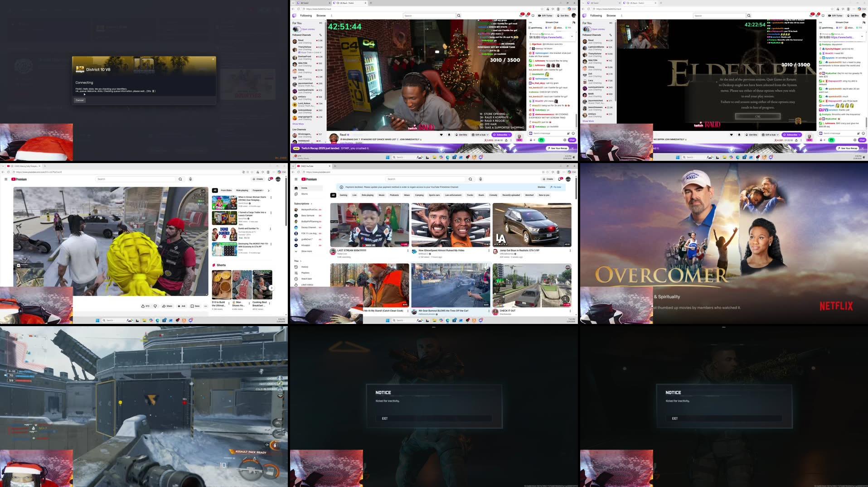The width and height of the screenshot is (868, 487).
Task: Select History in the YouTube sidebar
Action: pos(305,267)
